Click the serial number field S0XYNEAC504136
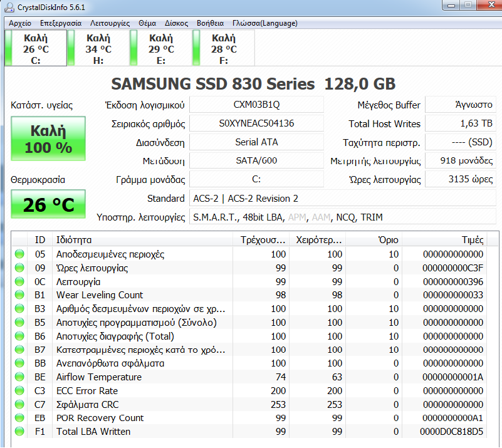The image size is (502, 448). [256, 123]
